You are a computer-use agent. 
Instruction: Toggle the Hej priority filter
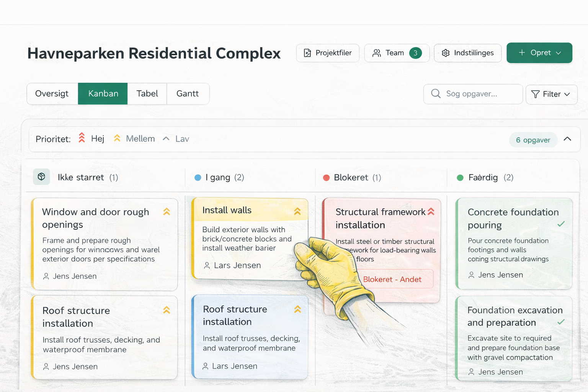(x=91, y=139)
